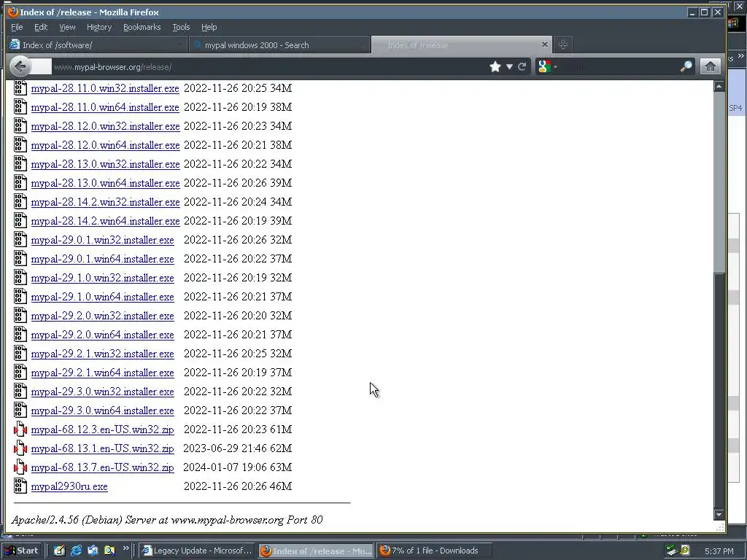Download mypal-28.14.2.win32.installer.exe
Screen dimensions: 747x560
coord(105,202)
